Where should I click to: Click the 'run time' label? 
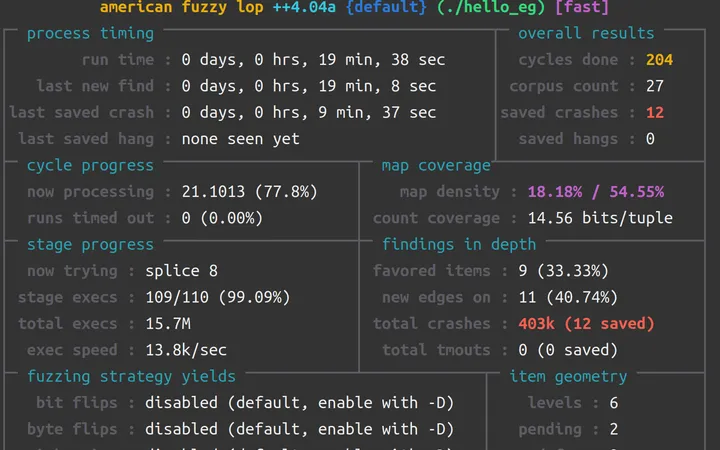118,60
